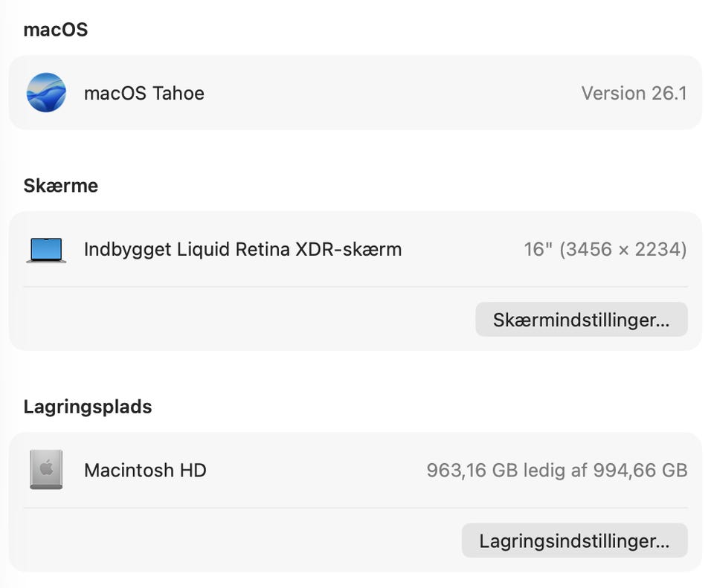The width and height of the screenshot is (714, 588).
Task: Click the macOS Tahoe logo icon
Action: tap(46, 93)
